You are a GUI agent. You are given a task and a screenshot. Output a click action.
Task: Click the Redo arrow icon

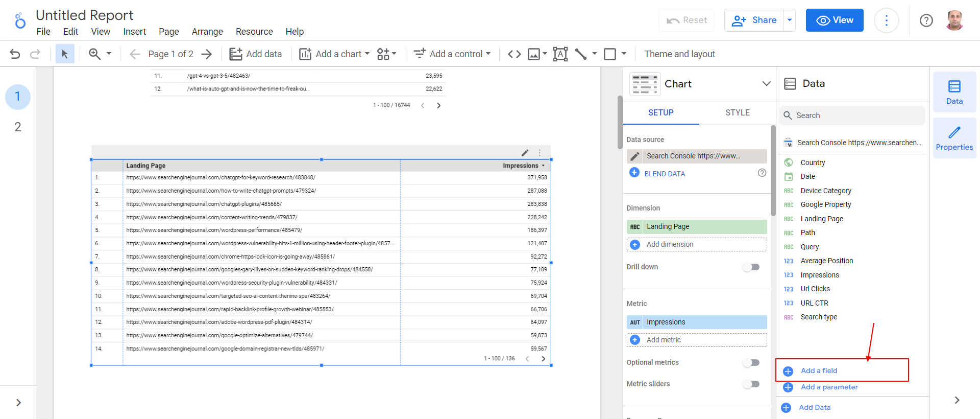[35, 54]
